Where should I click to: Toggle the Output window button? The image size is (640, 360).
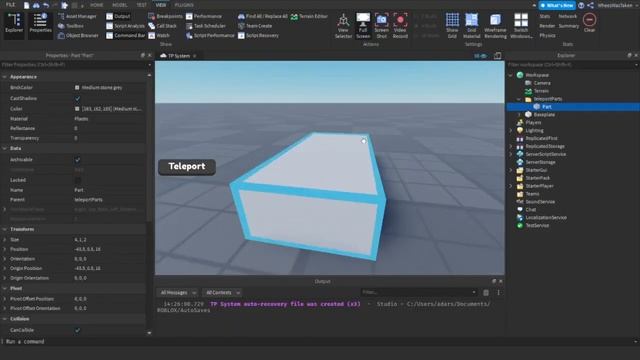point(118,16)
